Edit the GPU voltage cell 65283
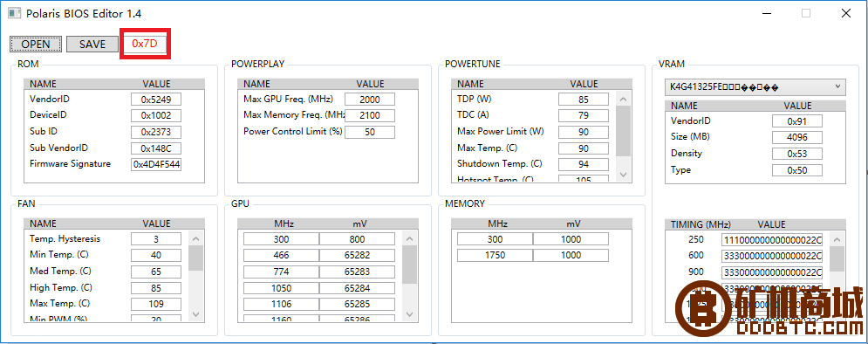Image resolution: width=868 pixels, height=344 pixels. tap(357, 272)
